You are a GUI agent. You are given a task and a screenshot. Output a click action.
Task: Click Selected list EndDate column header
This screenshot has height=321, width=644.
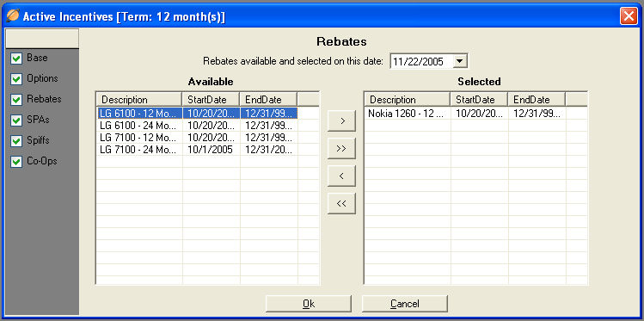coord(537,100)
